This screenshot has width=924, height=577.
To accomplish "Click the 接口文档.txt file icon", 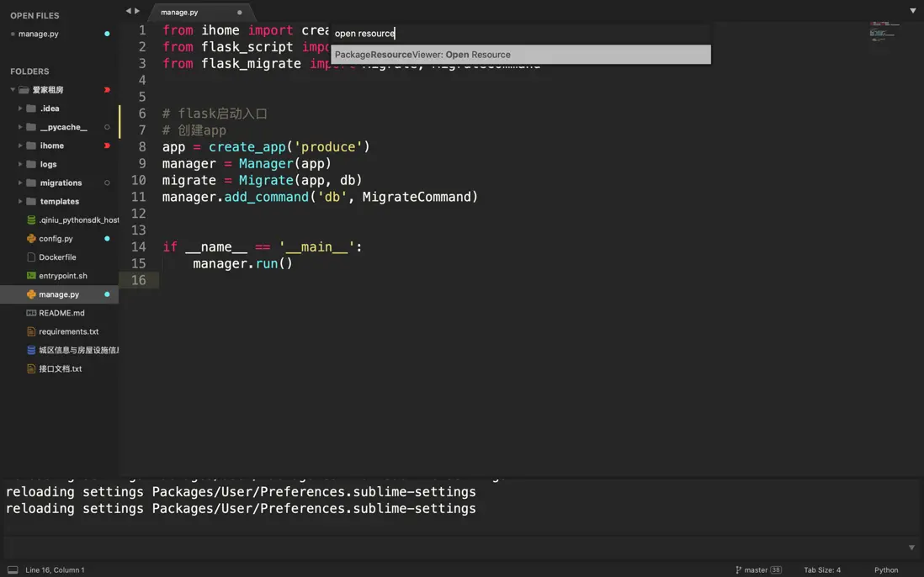I will 31,368.
